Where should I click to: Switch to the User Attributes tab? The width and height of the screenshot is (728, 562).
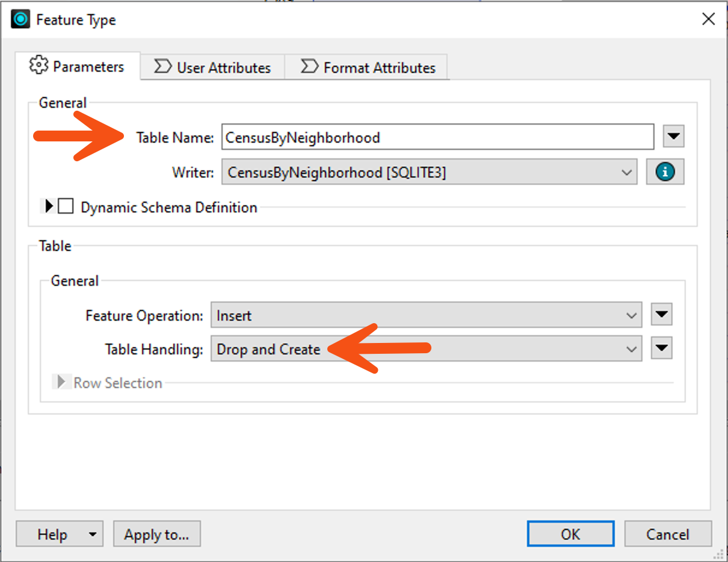214,67
